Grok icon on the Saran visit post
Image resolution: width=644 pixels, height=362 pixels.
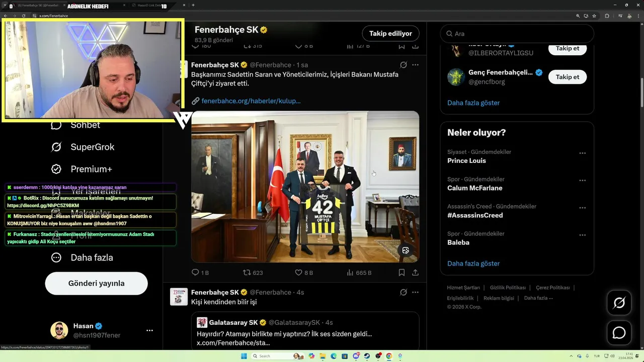[x=403, y=65]
